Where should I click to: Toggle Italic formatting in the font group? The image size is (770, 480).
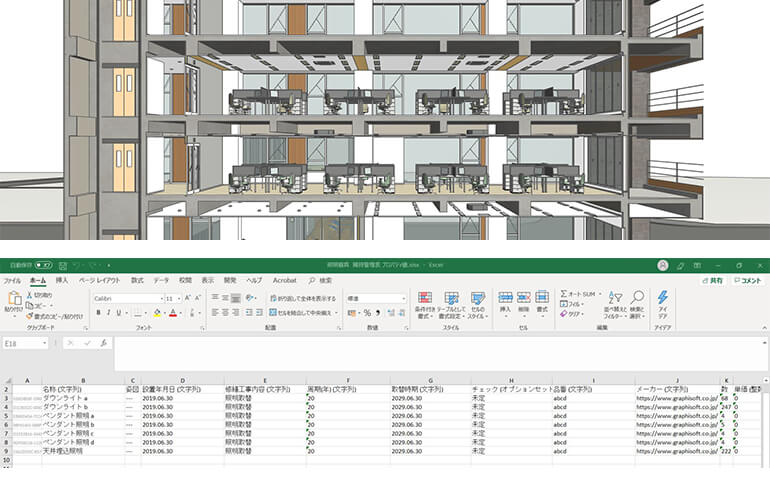[109, 313]
